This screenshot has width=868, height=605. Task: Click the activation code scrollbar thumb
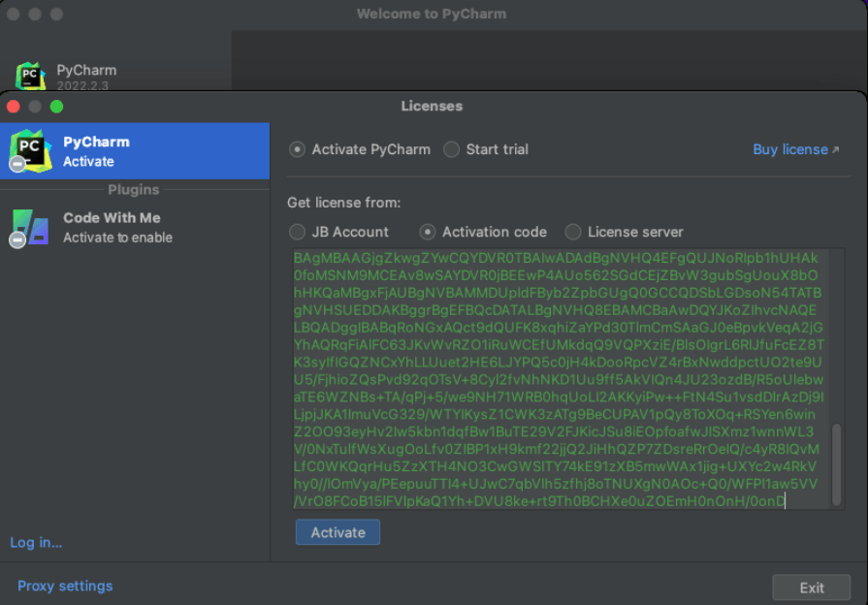coord(837,463)
